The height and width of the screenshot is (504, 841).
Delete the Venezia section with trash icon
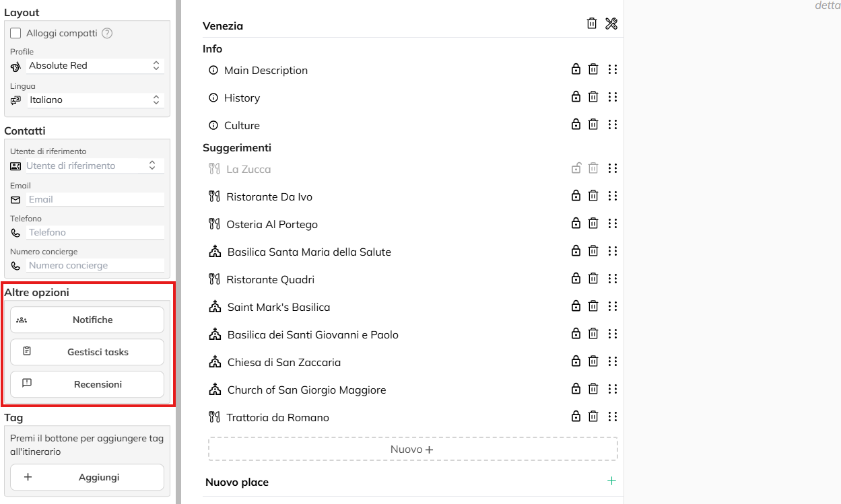pos(592,24)
